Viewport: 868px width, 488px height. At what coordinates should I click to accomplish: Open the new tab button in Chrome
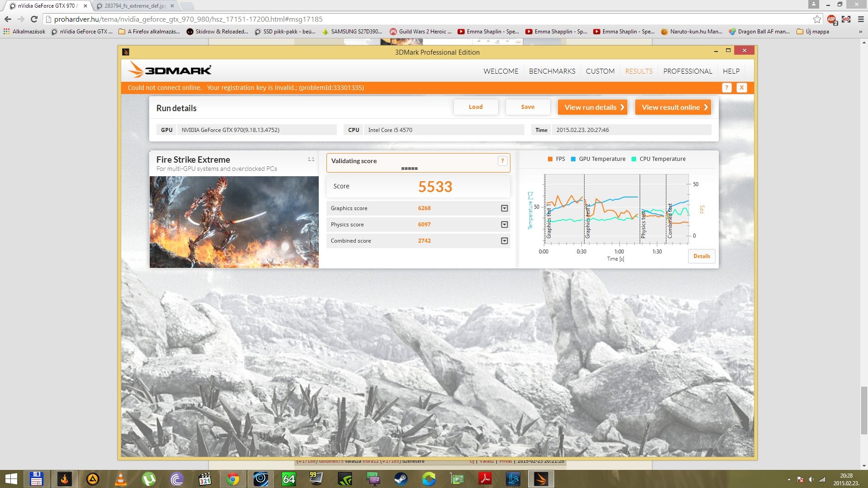tap(187, 6)
